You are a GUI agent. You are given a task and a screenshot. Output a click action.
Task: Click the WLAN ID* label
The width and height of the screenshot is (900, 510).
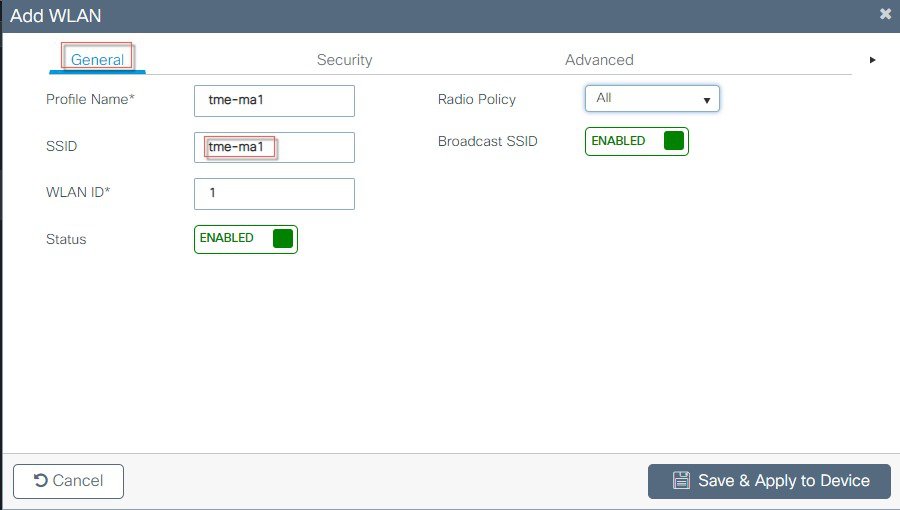coord(78,192)
